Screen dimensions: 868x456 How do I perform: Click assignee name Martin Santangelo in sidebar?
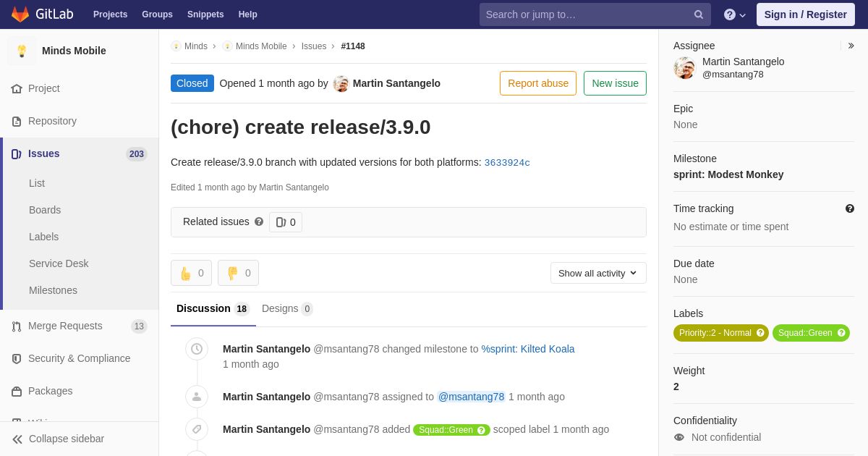click(743, 62)
